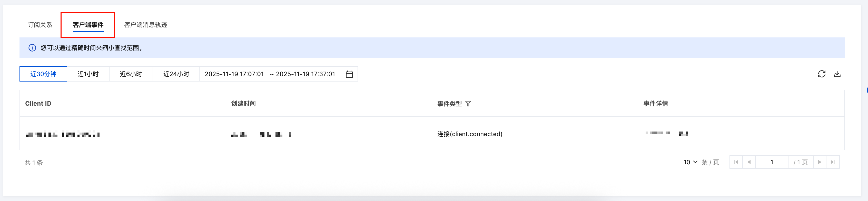Go to the next page

820,162
